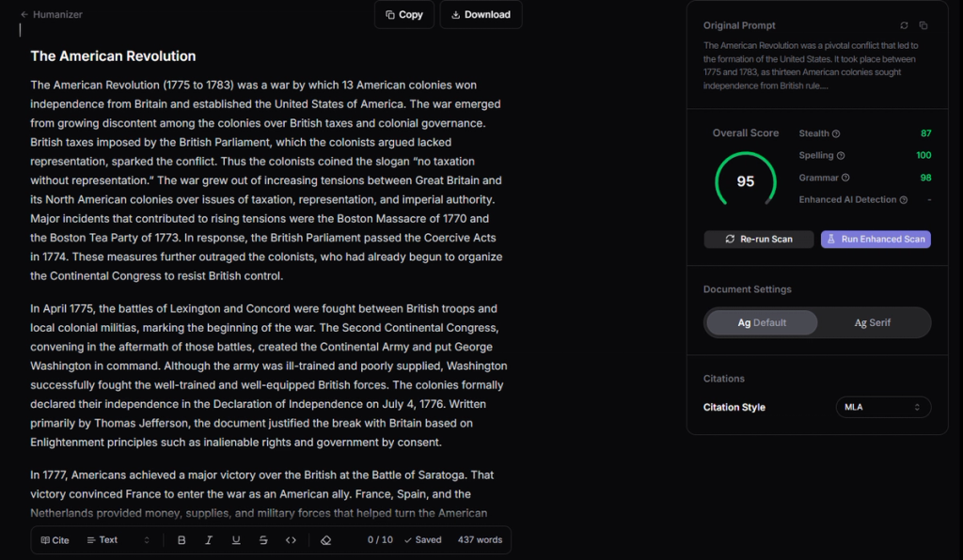Viewport: 963px width, 560px height.
Task: Insert a citation with Cite
Action: tap(55, 539)
